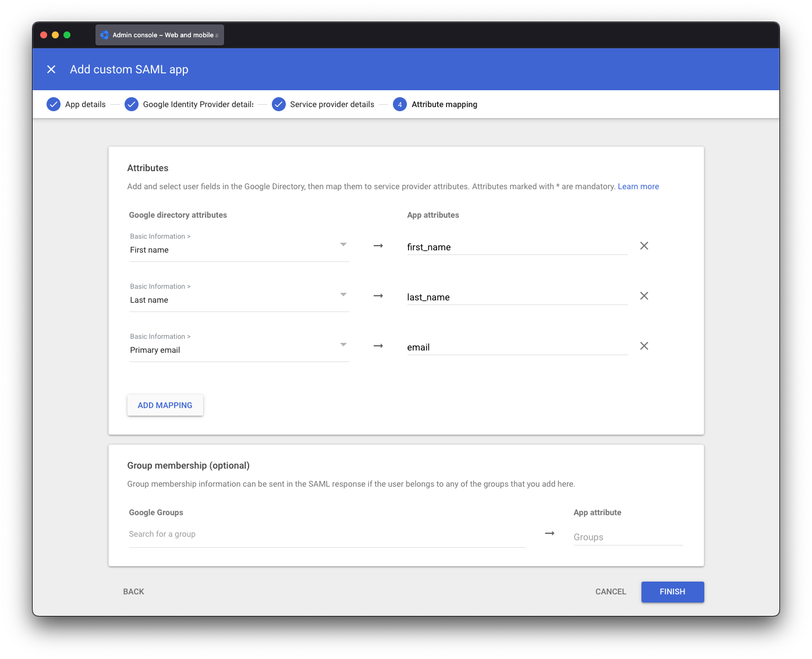Click the Google Identity Provider details checkmark
812x659 pixels.
click(x=131, y=104)
